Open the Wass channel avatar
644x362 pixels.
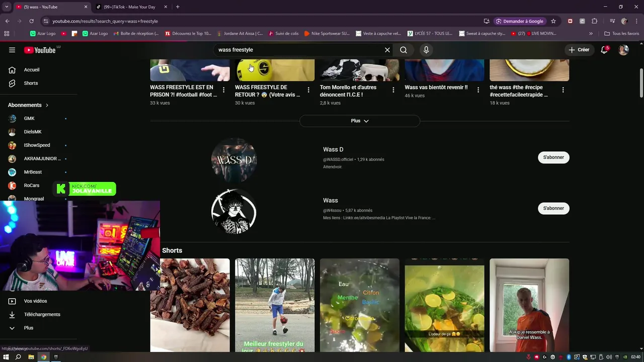click(x=234, y=211)
